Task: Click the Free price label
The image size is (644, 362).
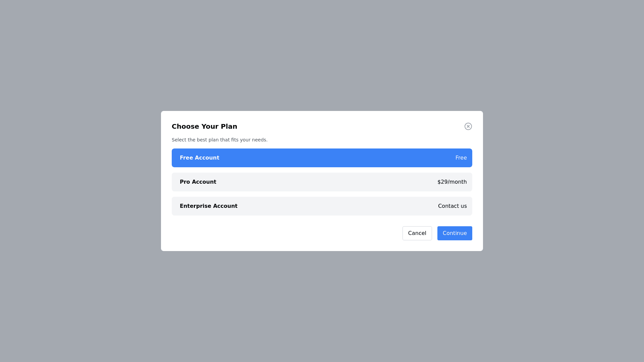Action: tap(461, 158)
